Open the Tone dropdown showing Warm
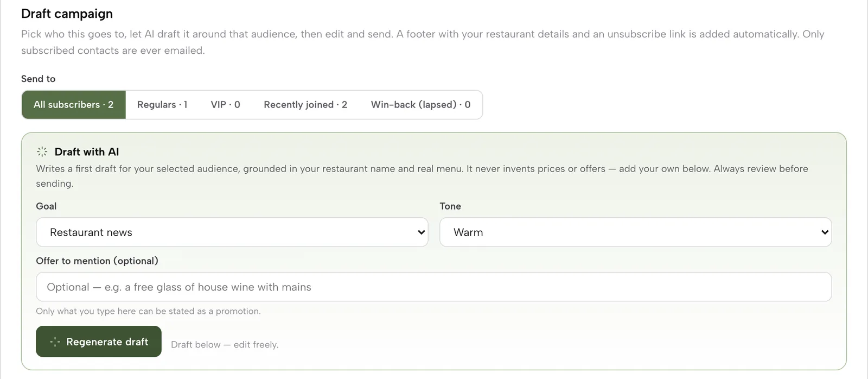The width and height of the screenshot is (868, 379). point(635,232)
